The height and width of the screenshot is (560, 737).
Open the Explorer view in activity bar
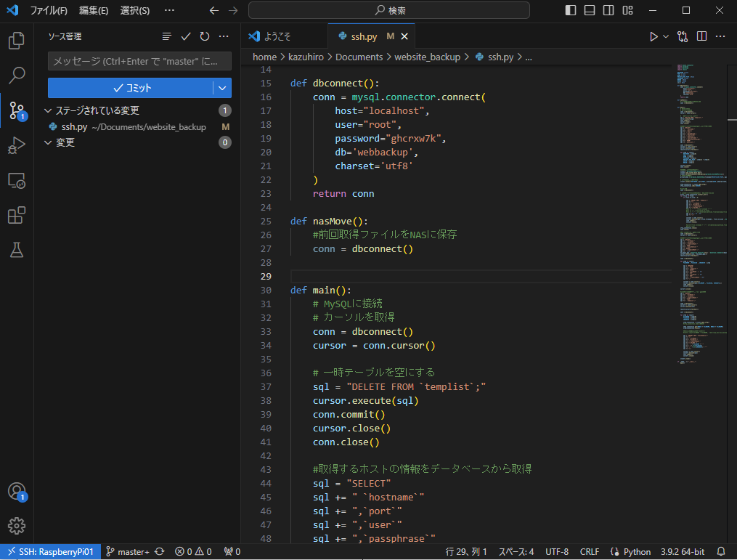[x=16, y=41]
